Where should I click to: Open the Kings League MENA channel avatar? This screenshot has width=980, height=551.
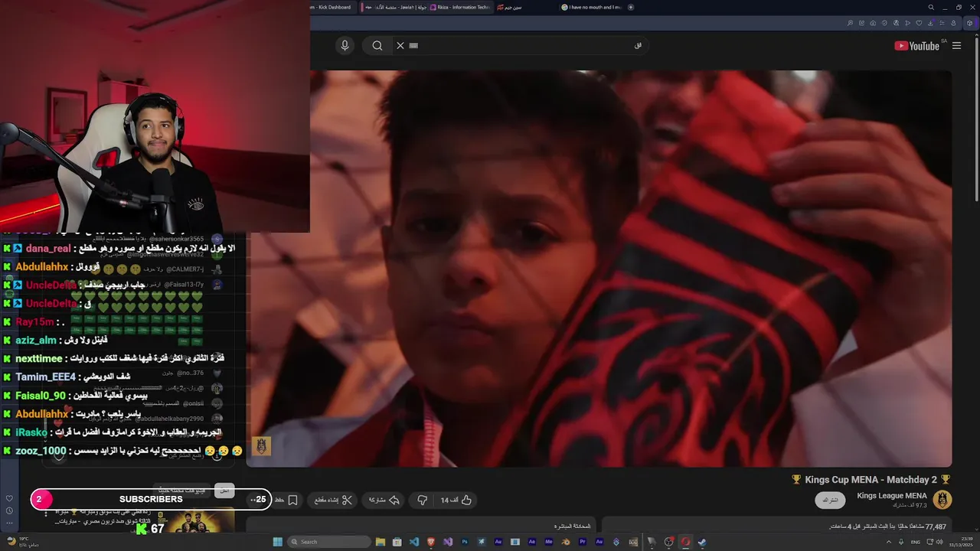point(942,500)
